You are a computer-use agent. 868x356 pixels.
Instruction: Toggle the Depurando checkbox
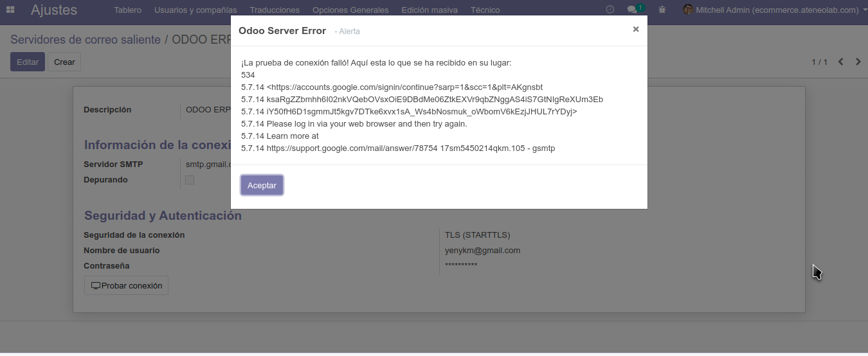tap(190, 180)
